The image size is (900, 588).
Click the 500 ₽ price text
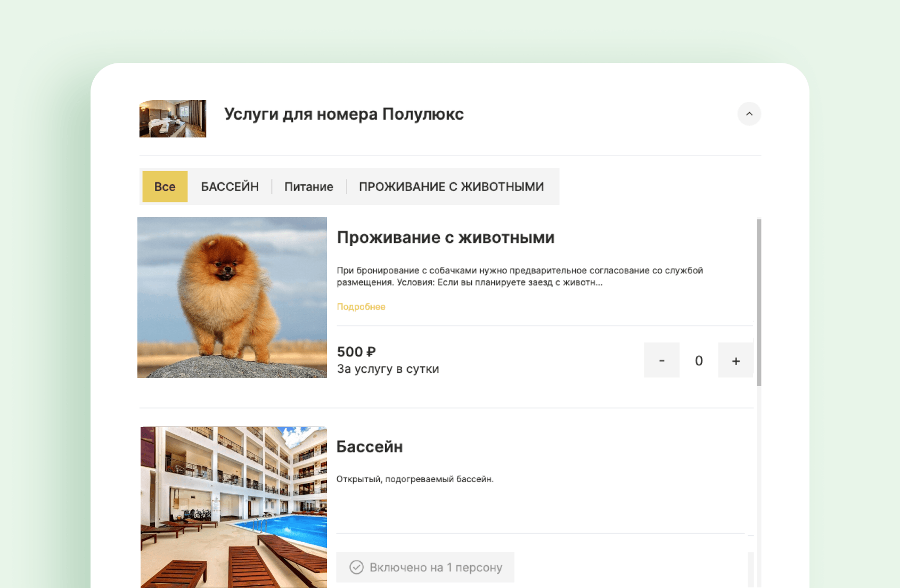[356, 352]
